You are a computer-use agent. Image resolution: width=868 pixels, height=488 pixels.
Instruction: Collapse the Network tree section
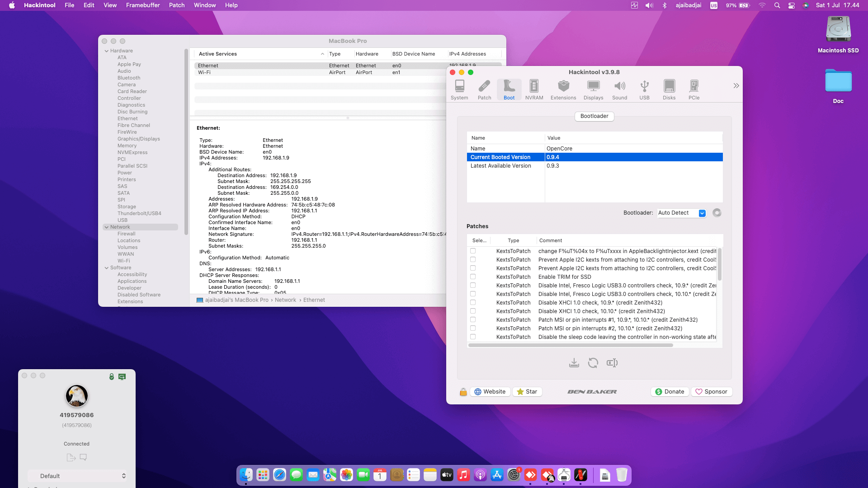[106, 227]
